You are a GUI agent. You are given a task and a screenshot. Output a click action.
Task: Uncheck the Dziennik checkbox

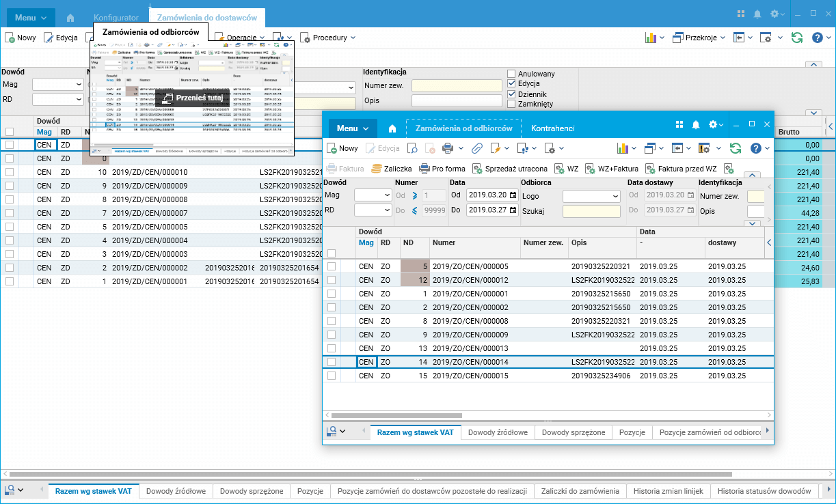511,94
